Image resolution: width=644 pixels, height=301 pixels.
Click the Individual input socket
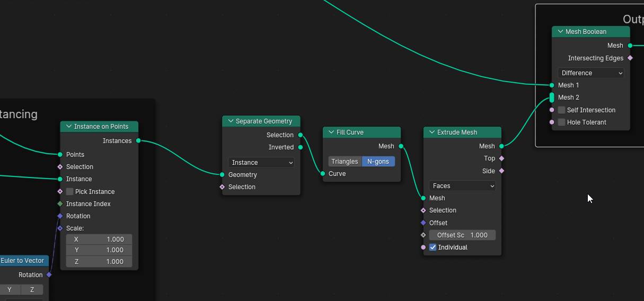coord(423,247)
